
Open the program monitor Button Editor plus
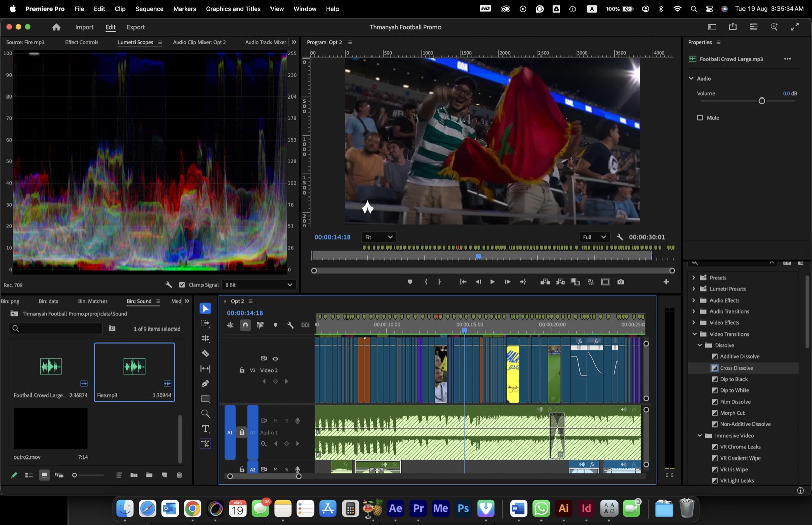666,282
